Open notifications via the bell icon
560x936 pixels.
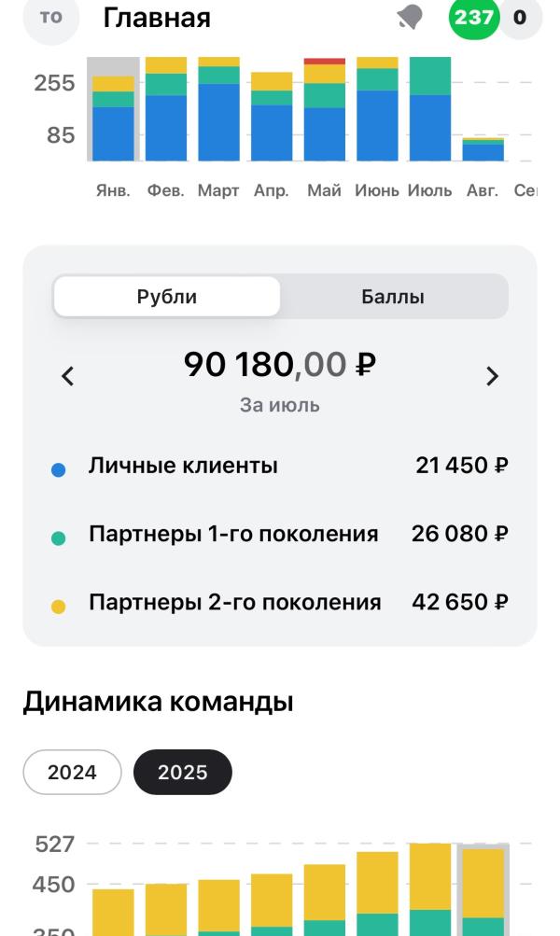pyautogui.click(x=410, y=18)
